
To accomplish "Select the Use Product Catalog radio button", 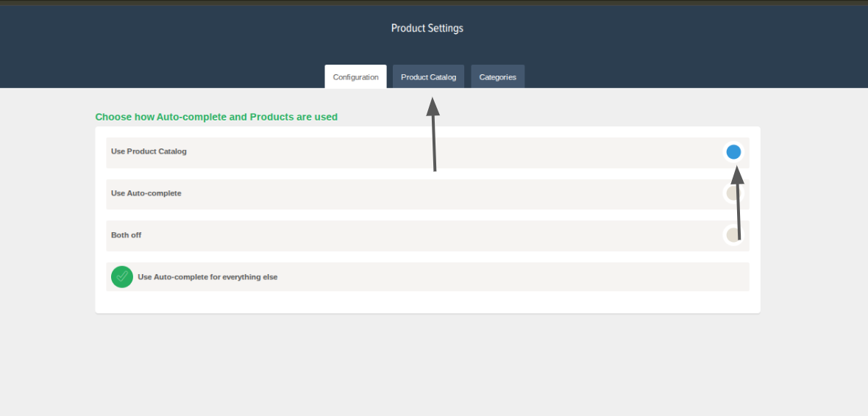I will point(733,151).
